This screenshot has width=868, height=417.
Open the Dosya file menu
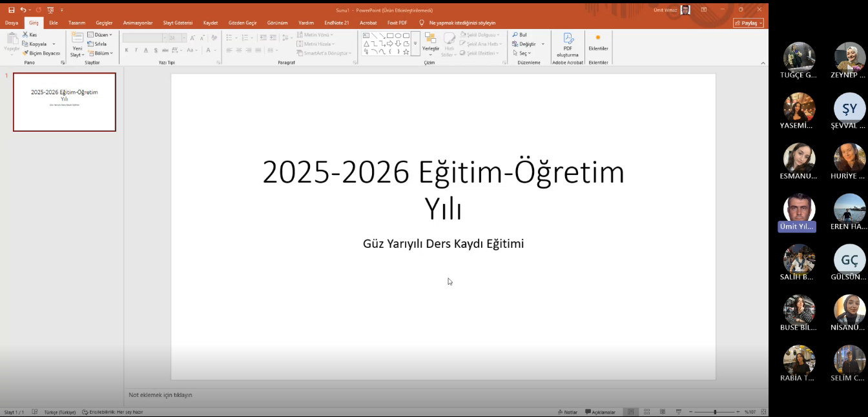pyautogui.click(x=12, y=23)
